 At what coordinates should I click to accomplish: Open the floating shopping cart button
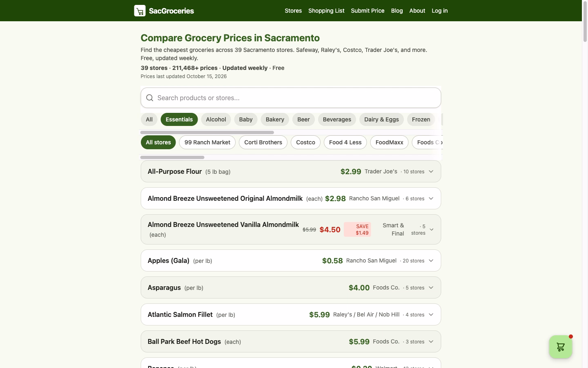(561, 347)
